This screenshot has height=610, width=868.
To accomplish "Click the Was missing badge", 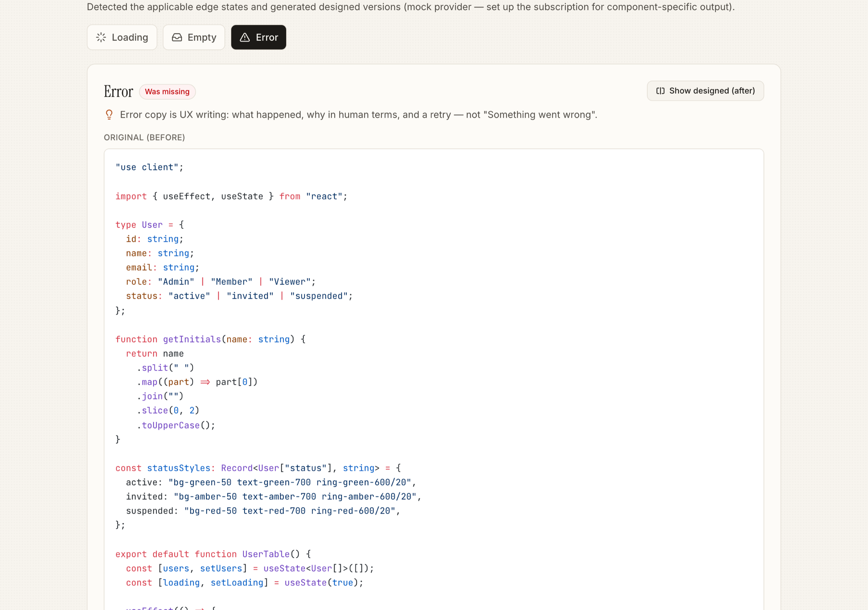I will [167, 92].
